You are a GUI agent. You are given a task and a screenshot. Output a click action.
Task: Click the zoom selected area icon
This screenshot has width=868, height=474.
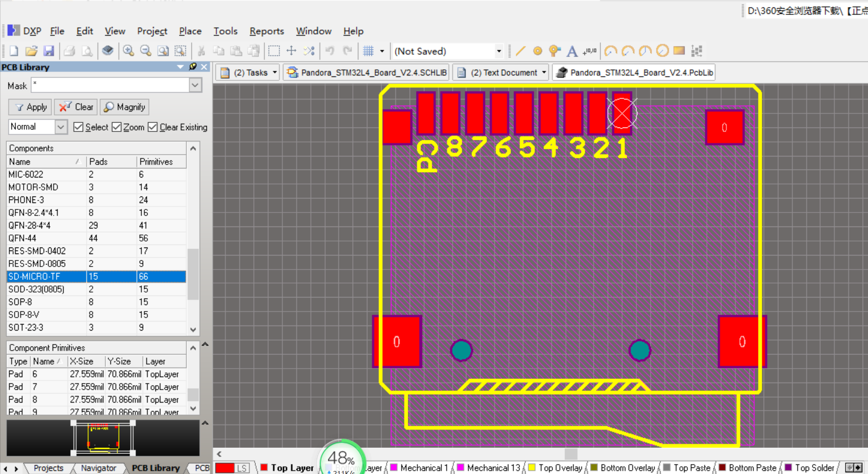180,51
